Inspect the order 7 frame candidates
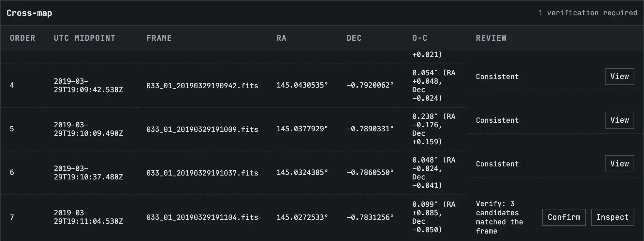Viewport: 644px width, 241px height. [x=612, y=217]
